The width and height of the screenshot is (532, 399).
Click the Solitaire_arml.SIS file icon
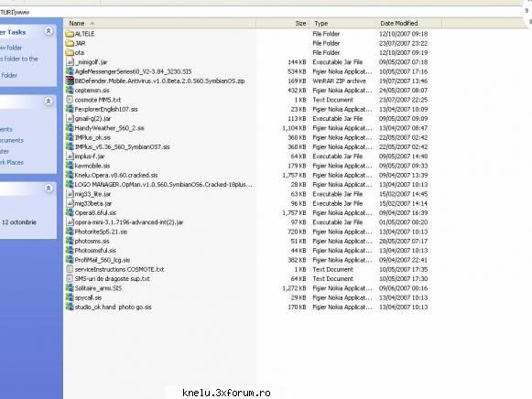(70, 288)
